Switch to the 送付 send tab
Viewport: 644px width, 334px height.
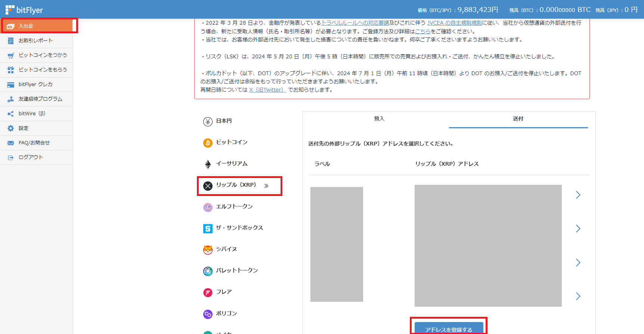pos(518,119)
